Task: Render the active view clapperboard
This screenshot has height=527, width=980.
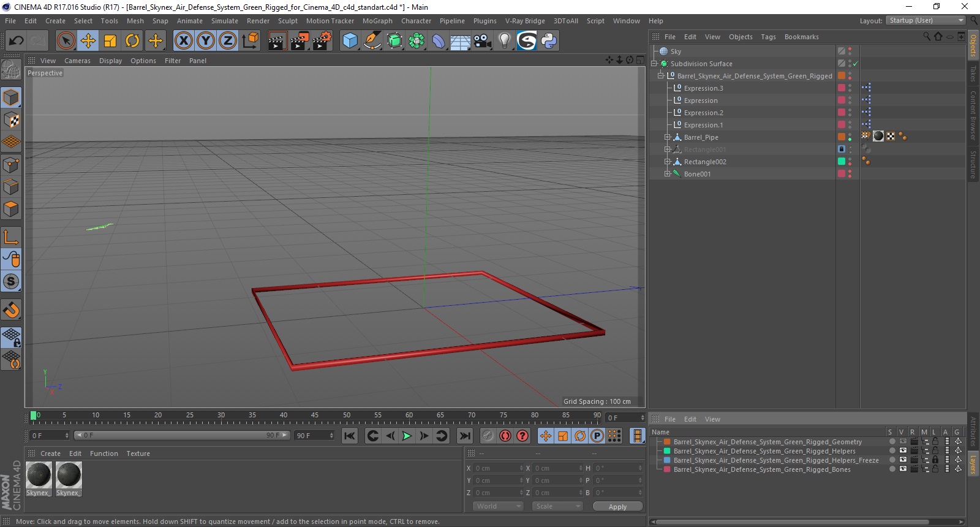Action: (277, 41)
